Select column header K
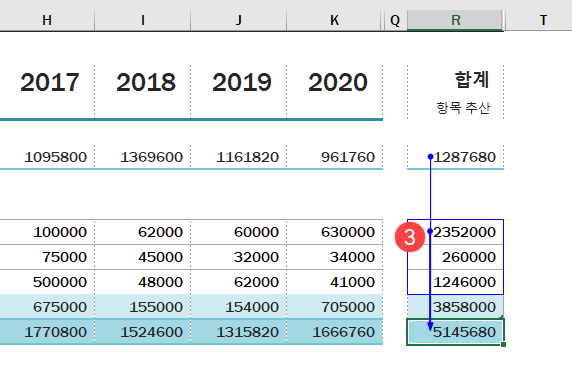 tap(334, 20)
